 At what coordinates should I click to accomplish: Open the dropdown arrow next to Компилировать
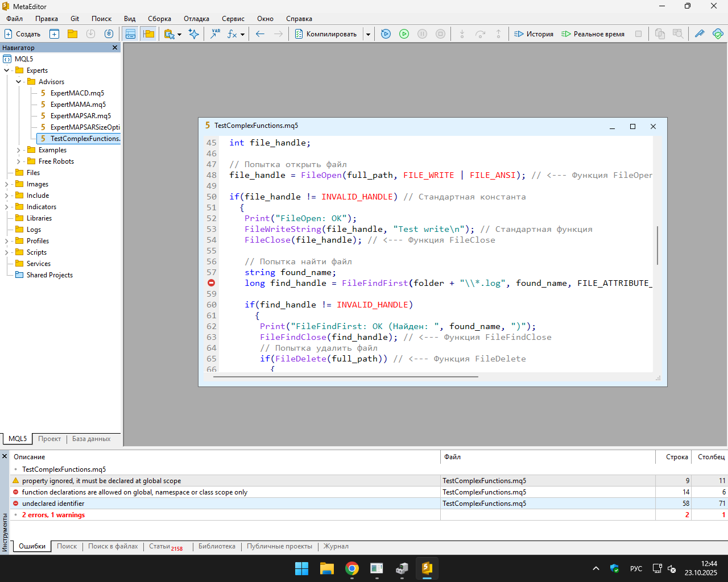click(x=368, y=34)
